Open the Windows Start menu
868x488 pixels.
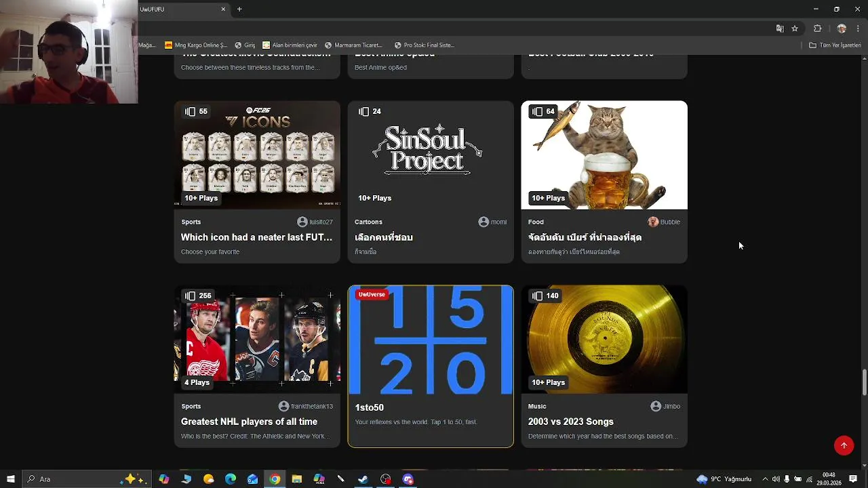(10, 479)
